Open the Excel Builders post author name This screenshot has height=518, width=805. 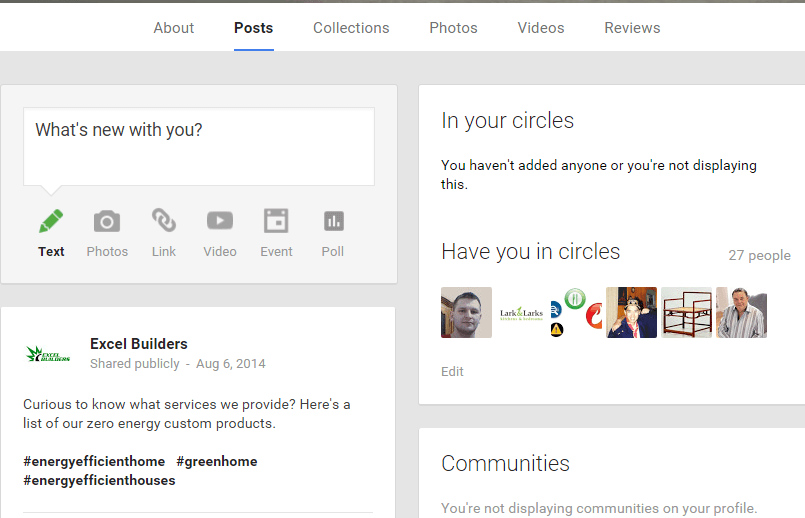click(x=139, y=344)
